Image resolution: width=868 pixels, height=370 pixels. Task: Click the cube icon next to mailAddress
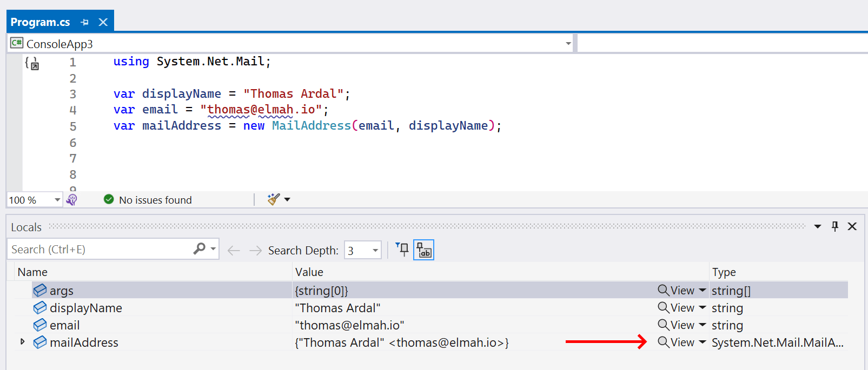(40, 342)
